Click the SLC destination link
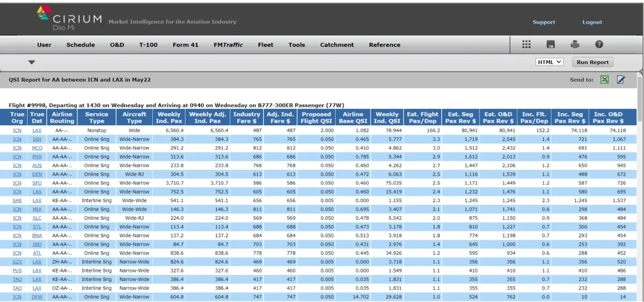Viewport: 644px width, 302px height. pos(37,218)
